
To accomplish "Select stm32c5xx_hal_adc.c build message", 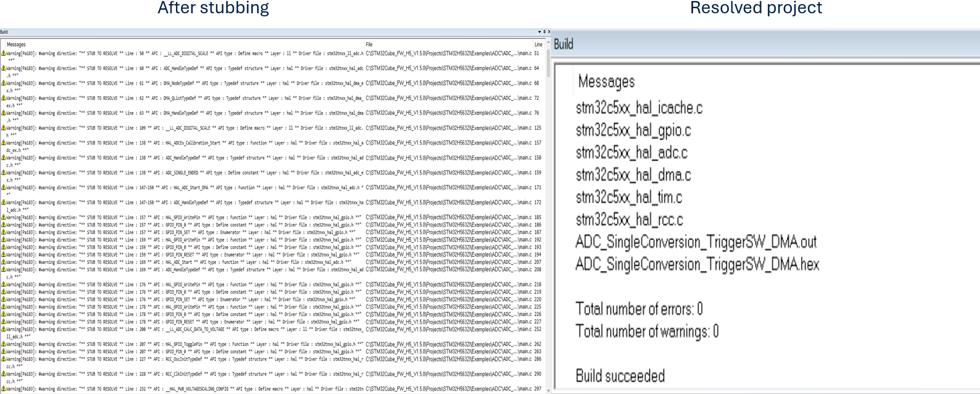I will (x=631, y=153).
